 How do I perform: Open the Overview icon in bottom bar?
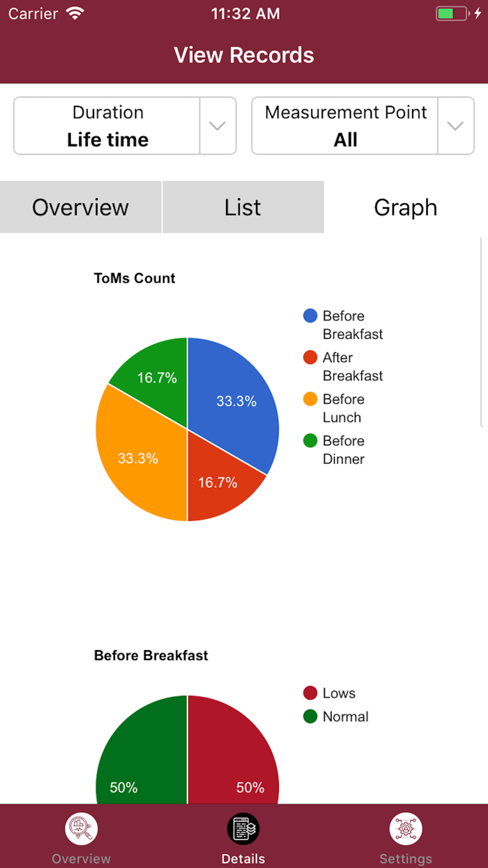click(82, 830)
